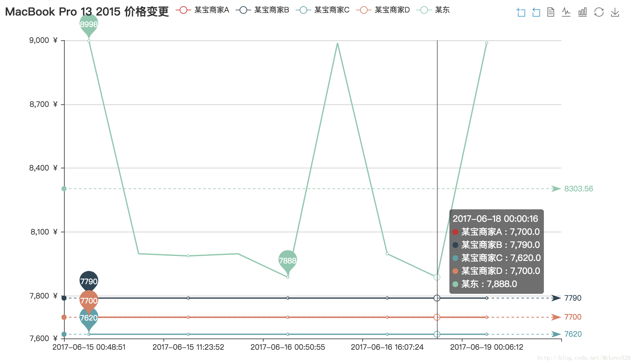The width and height of the screenshot is (634, 364).
Task: Click the highlighted 某东 point on hover line
Action: [x=437, y=277]
